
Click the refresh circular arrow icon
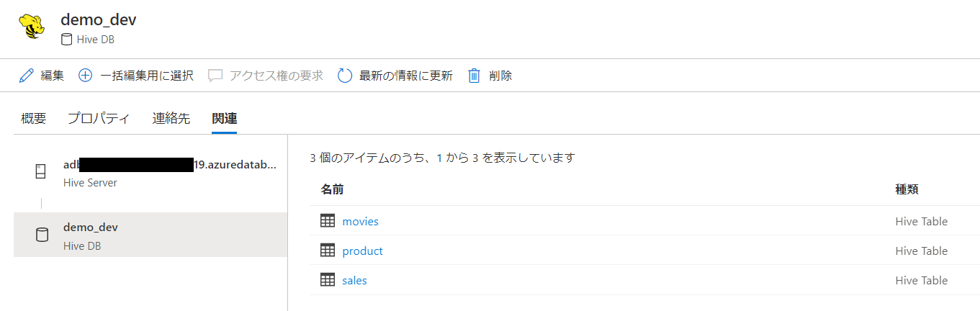pos(345,76)
